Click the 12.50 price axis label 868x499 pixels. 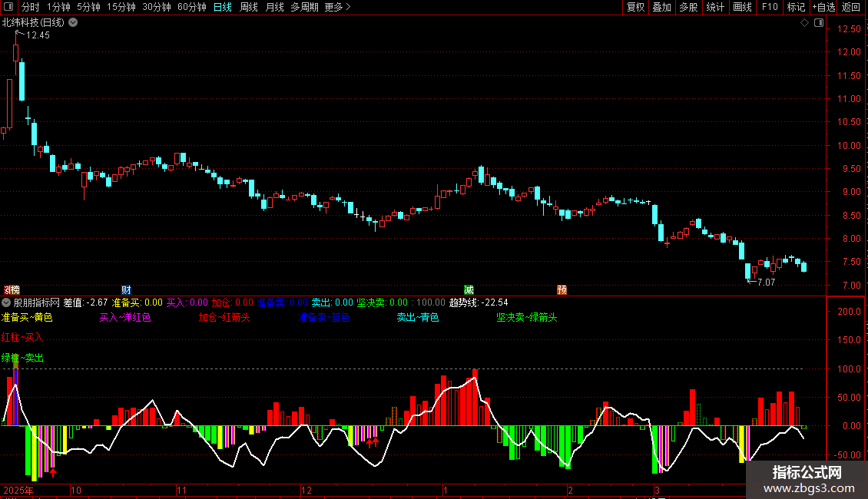point(849,28)
